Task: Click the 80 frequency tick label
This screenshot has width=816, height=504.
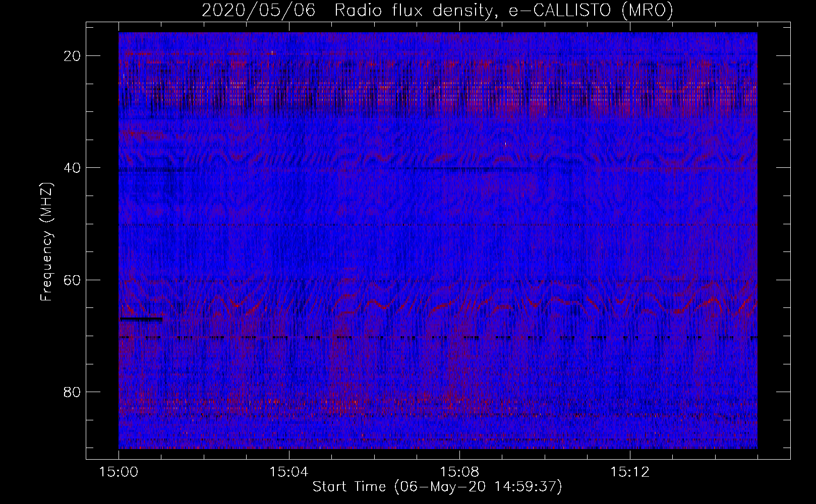Action: [73, 392]
